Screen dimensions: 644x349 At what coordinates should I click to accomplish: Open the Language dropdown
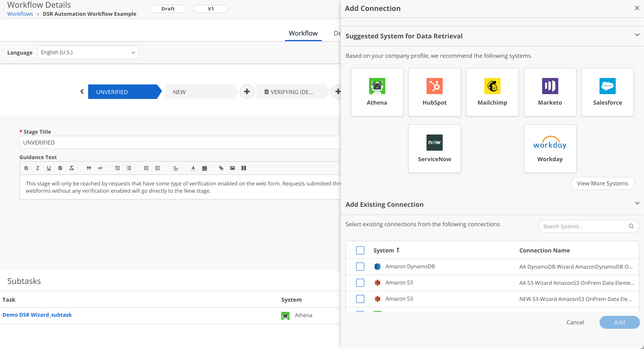(88, 53)
